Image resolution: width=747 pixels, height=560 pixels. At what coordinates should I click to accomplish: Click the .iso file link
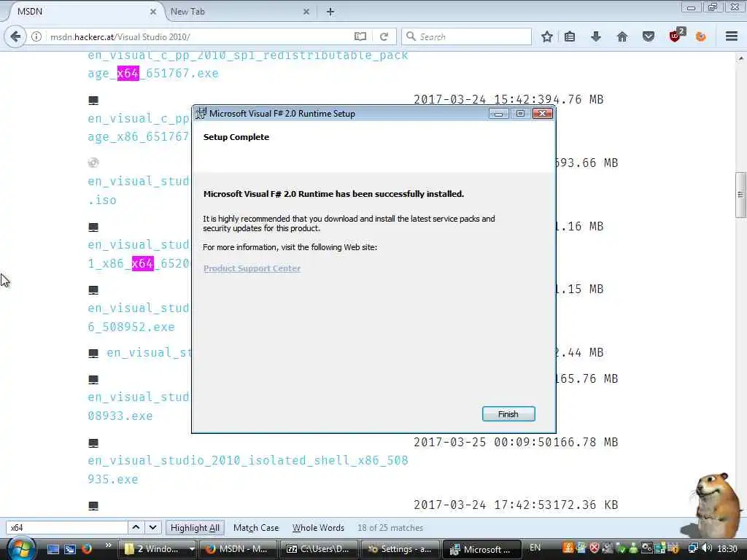tap(102, 200)
